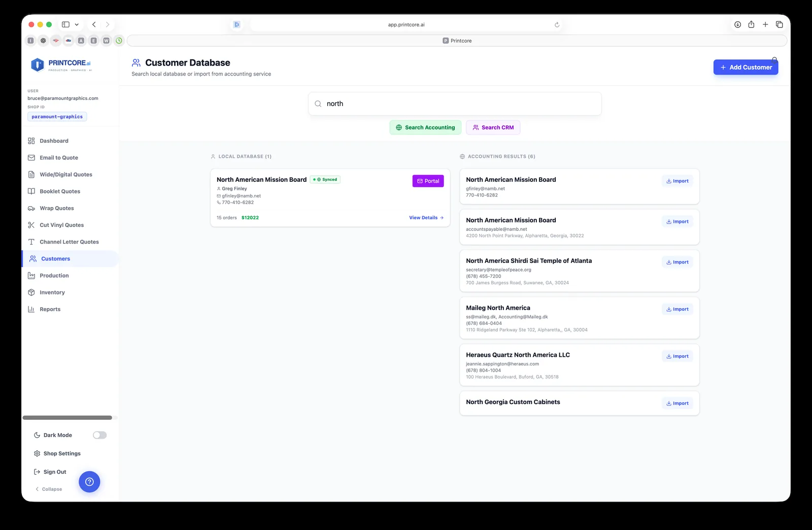Viewport: 812px width, 530px height.
Task: Click Safari downloads icon
Action: click(737, 24)
